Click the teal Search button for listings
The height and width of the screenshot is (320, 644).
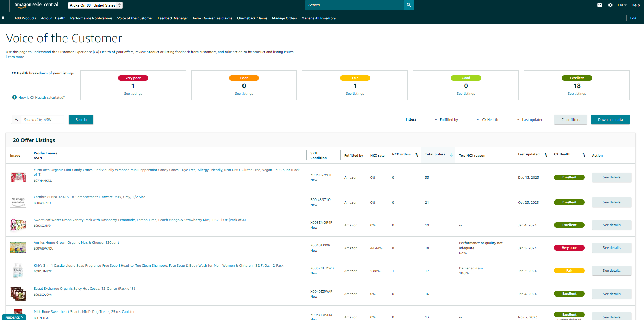pyautogui.click(x=81, y=119)
